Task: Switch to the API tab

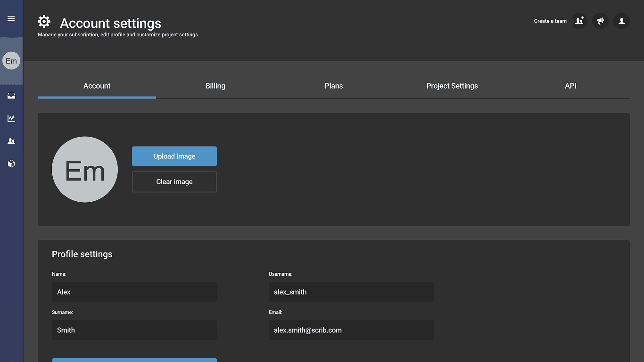Action: (x=570, y=86)
